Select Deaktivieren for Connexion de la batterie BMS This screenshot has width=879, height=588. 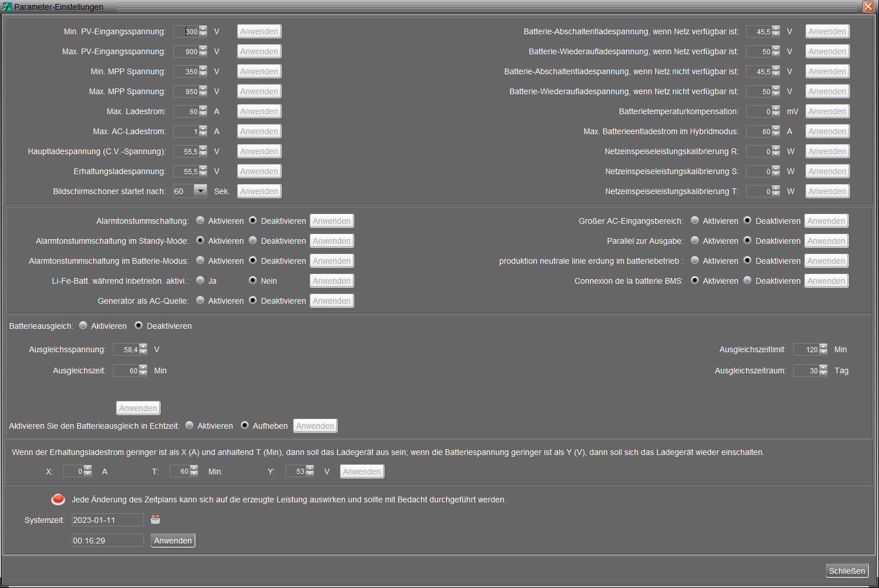tap(747, 280)
